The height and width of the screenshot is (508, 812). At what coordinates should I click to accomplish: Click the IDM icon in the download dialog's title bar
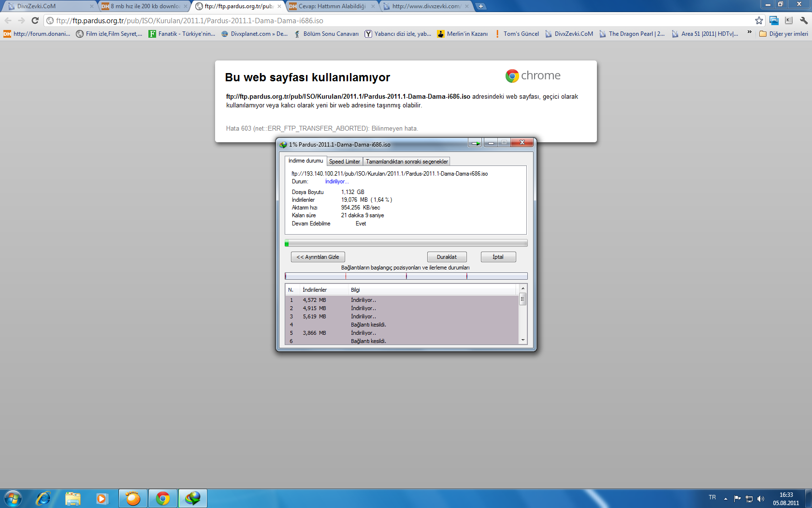tap(283, 144)
